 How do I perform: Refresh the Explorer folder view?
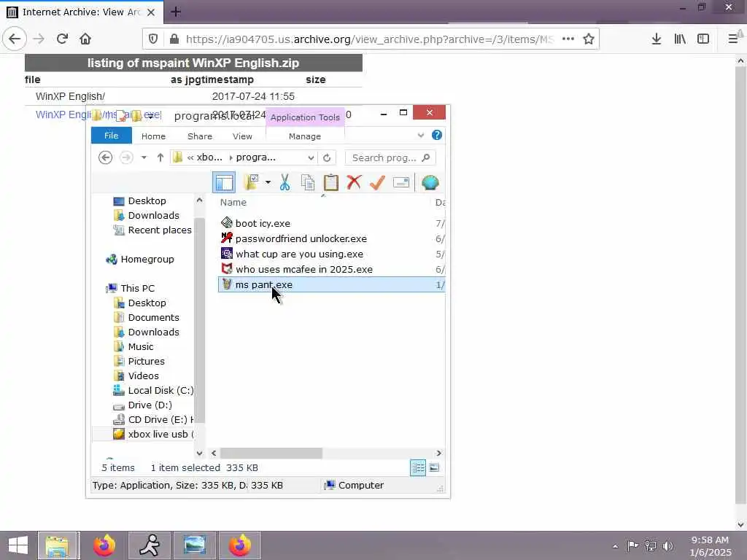(x=327, y=157)
